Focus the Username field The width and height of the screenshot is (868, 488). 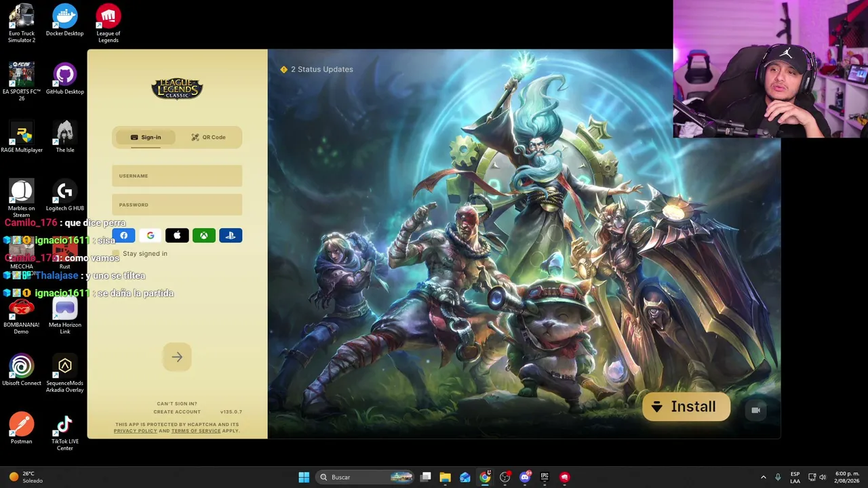pyautogui.click(x=177, y=176)
